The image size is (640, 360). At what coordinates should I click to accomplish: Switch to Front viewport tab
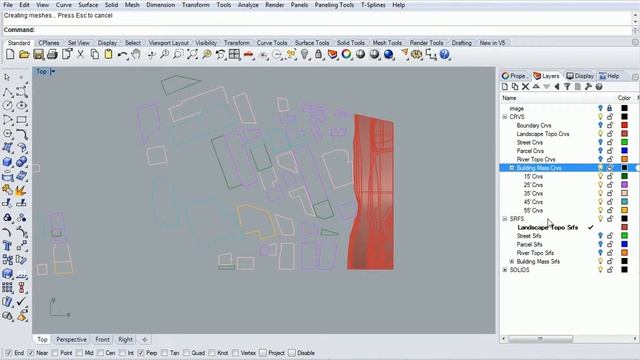tap(102, 340)
